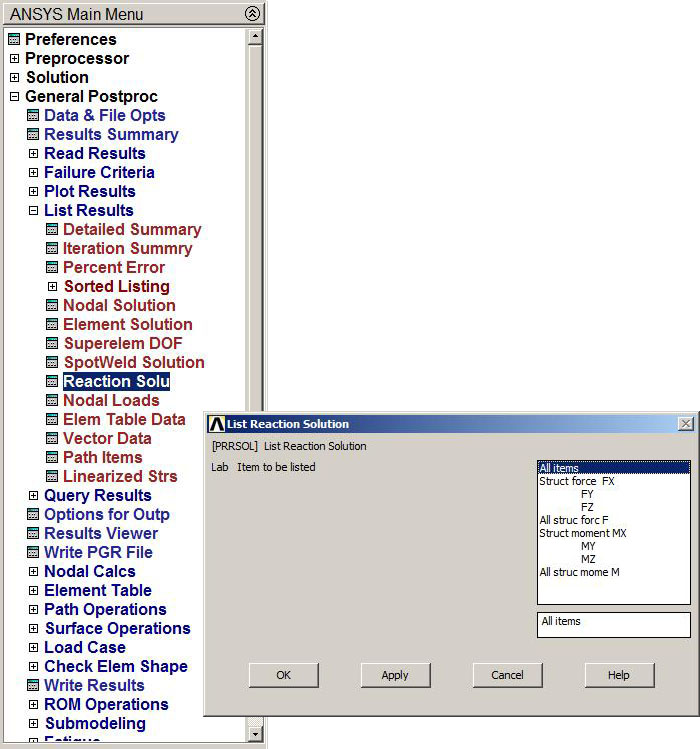The image size is (700, 749).
Task: Click the Nodal Solution item icon
Action: tap(52, 306)
